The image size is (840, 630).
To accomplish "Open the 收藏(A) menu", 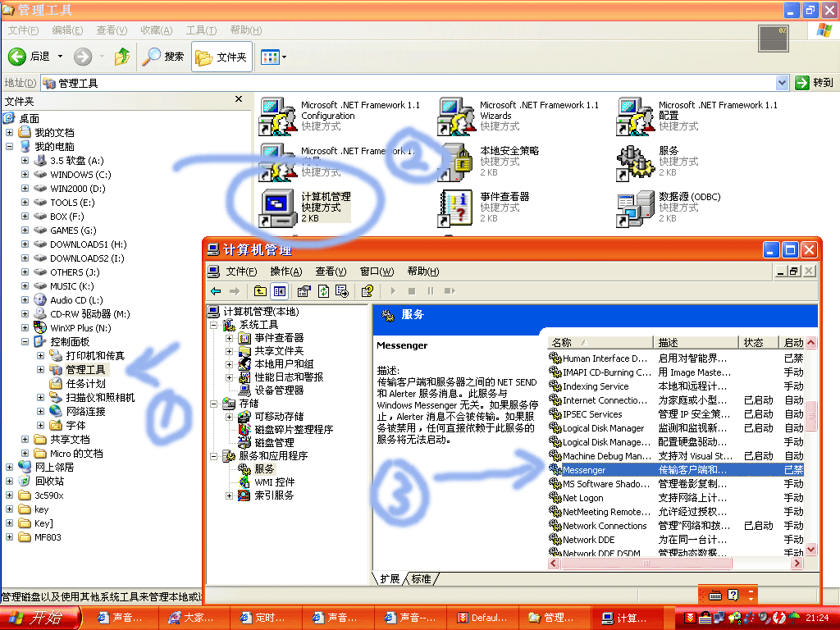I will [x=157, y=30].
